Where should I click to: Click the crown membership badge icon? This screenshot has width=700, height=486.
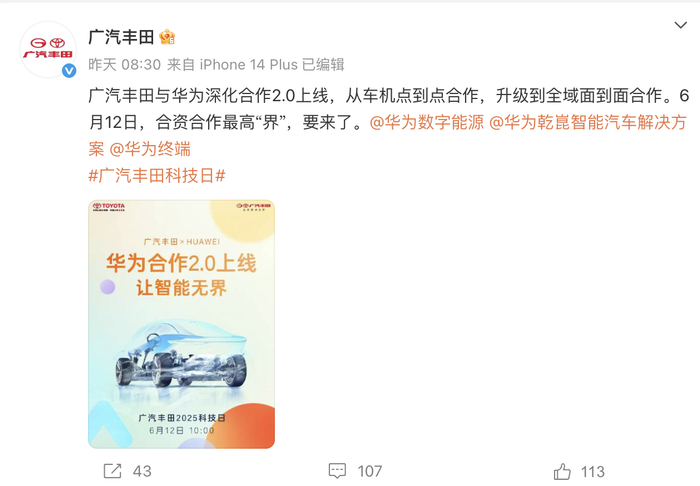pyautogui.click(x=167, y=37)
